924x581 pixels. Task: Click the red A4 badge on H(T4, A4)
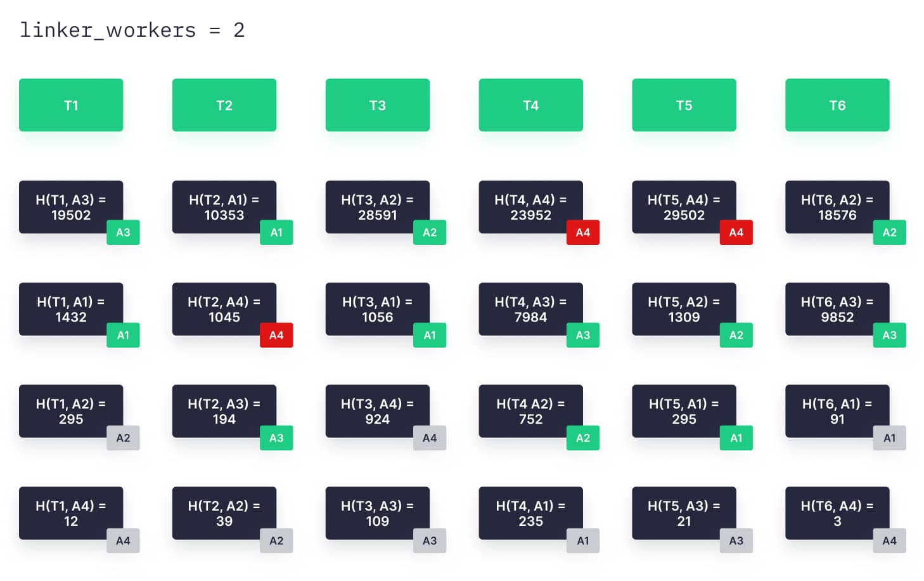(582, 233)
